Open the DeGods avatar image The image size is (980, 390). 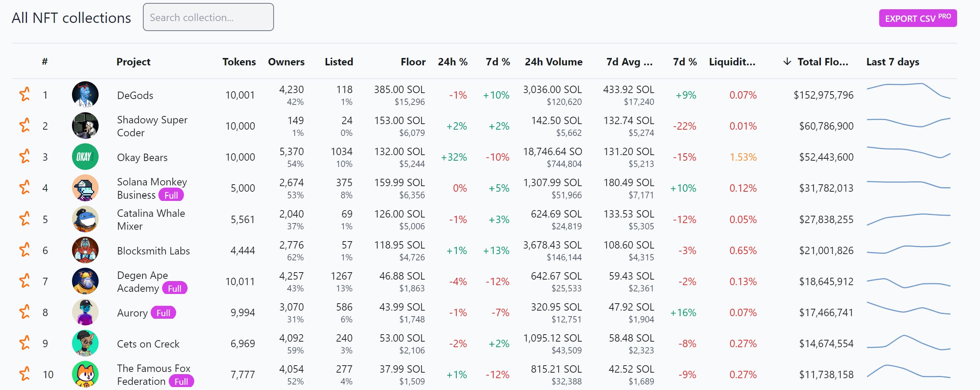click(x=85, y=95)
